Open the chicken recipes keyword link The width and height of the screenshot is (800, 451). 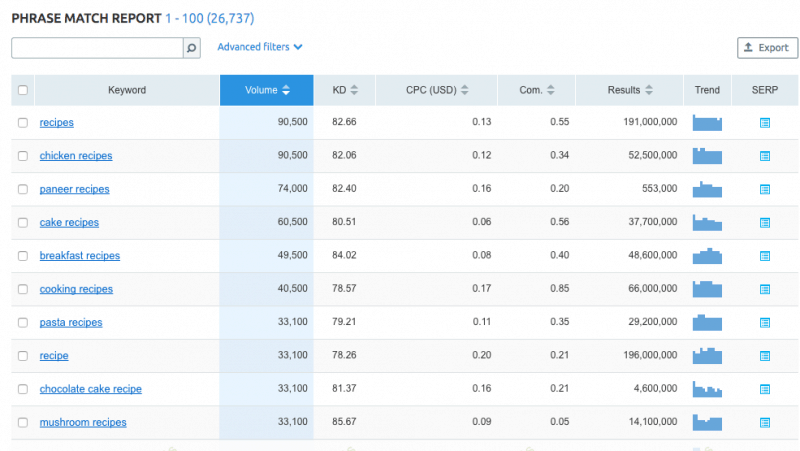(76, 156)
